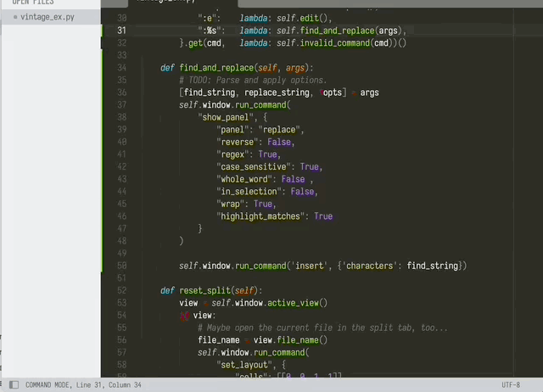The width and height of the screenshot is (543, 392).
Task: Click 'view.file_name()' on line 56
Action: click(x=290, y=339)
